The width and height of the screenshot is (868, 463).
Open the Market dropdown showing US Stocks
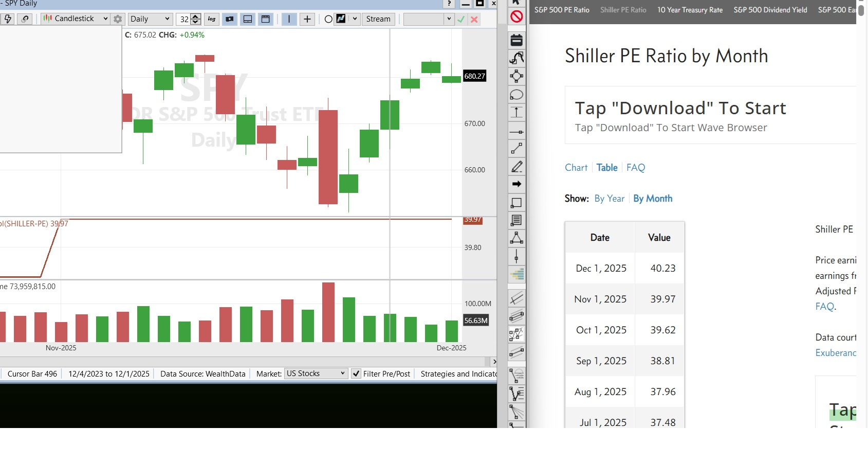click(x=316, y=373)
